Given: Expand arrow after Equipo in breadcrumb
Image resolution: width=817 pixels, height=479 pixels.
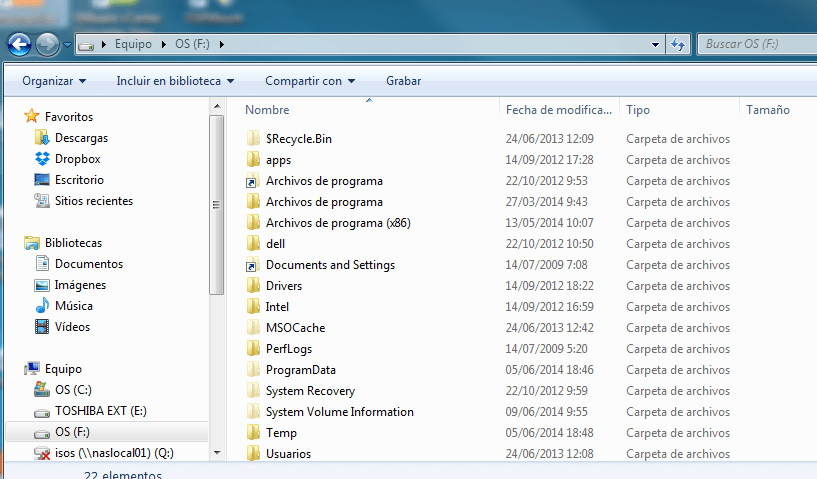Looking at the screenshot, I should coord(164,45).
